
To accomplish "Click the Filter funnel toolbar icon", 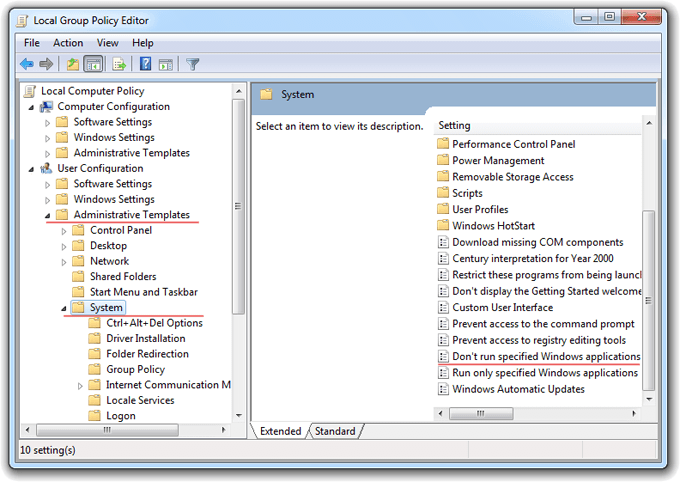I will click(193, 64).
